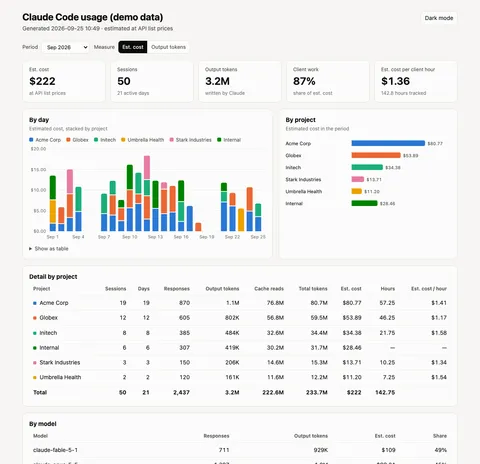Select the Est. cost measure
The image size is (480, 464).
(133, 47)
